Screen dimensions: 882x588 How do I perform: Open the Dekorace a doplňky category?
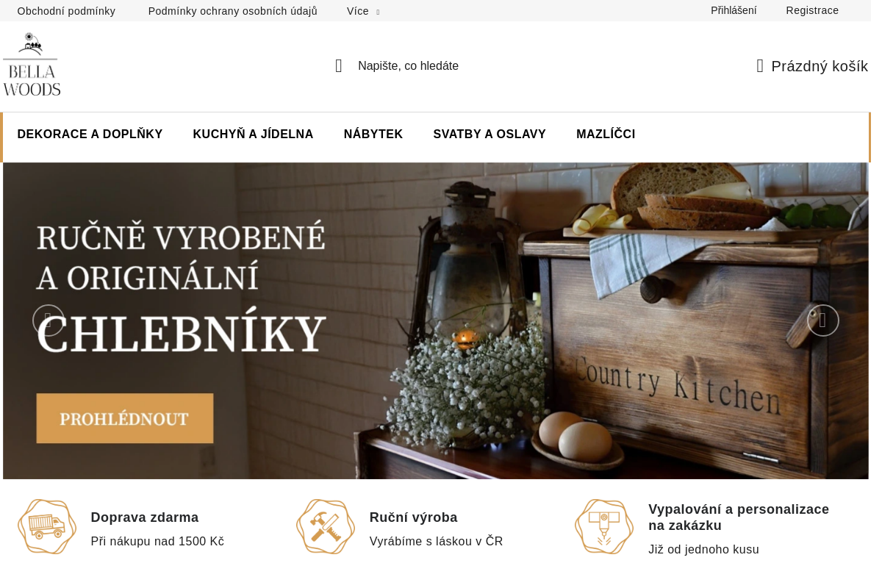tap(90, 135)
